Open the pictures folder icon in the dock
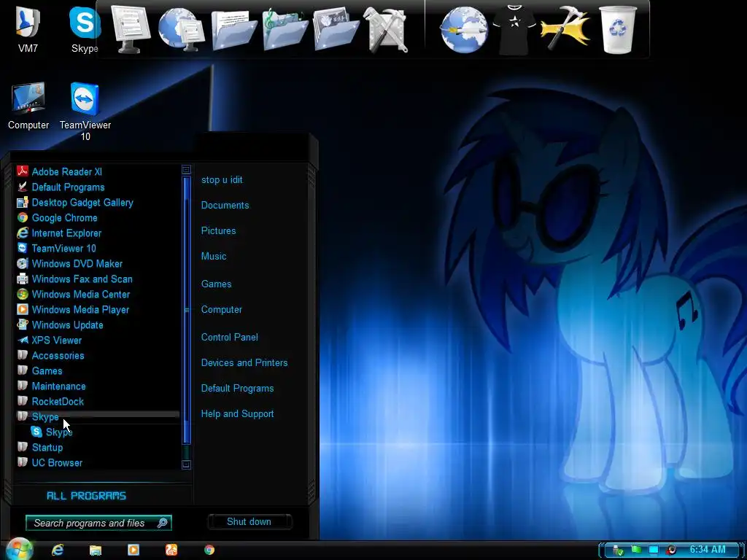The image size is (747, 560). [336, 29]
